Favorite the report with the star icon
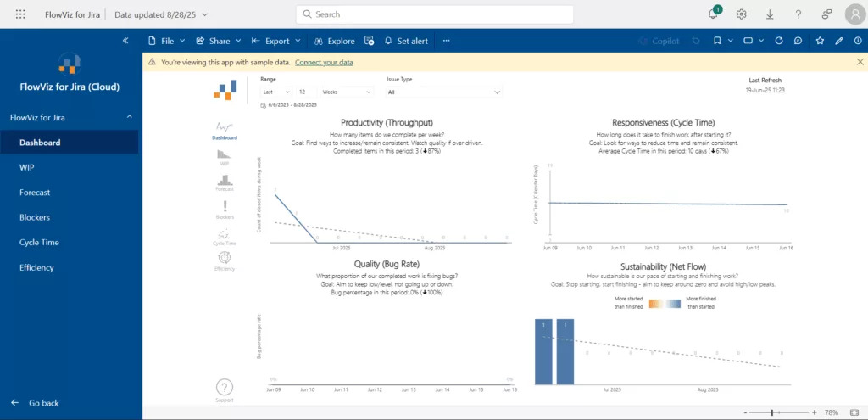 coord(820,41)
